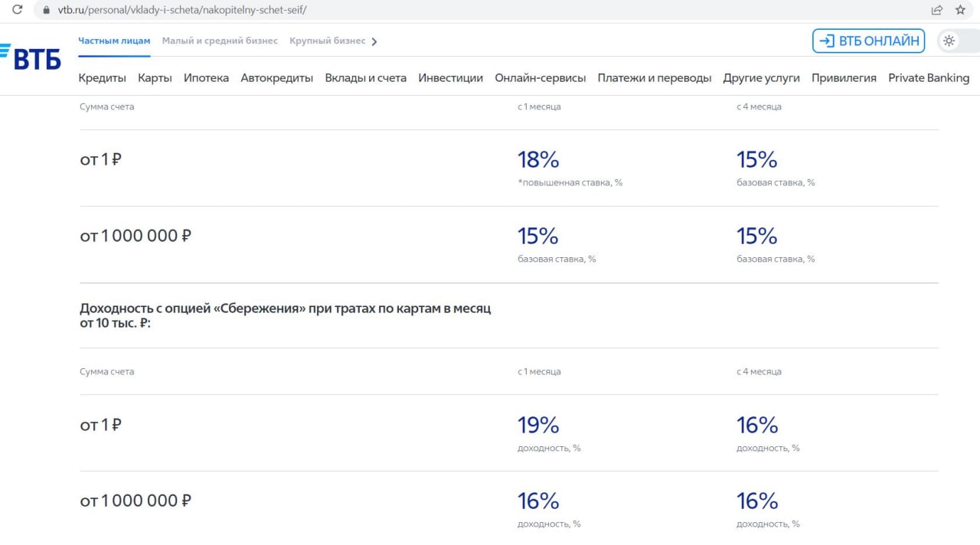
Task: Go to Платежи и переводы section
Action: click(x=654, y=78)
